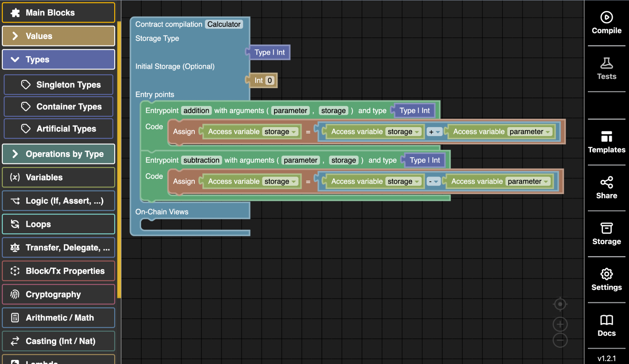The height and width of the screenshot is (364, 629).
Task: Collapse the Types category
Action: (x=59, y=59)
